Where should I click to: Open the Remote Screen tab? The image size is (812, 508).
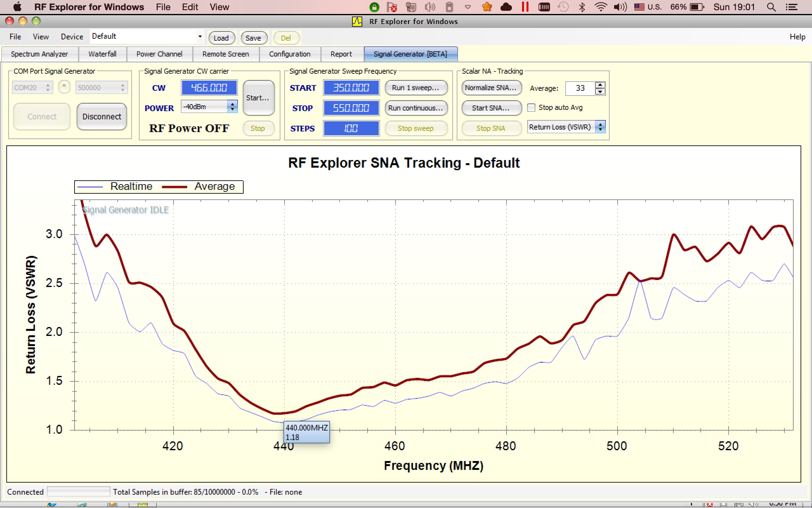pyautogui.click(x=226, y=54)
